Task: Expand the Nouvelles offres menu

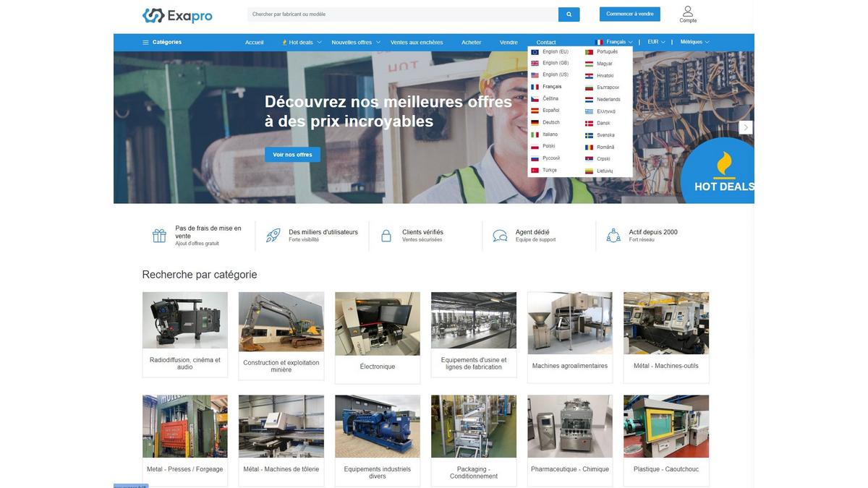Action: pos(355,42)
